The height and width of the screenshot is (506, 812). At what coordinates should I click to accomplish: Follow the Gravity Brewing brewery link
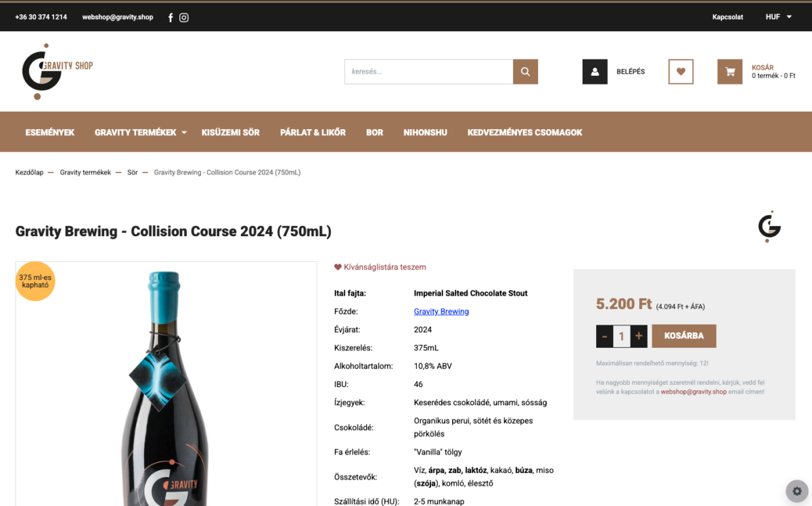pos(441,312)
